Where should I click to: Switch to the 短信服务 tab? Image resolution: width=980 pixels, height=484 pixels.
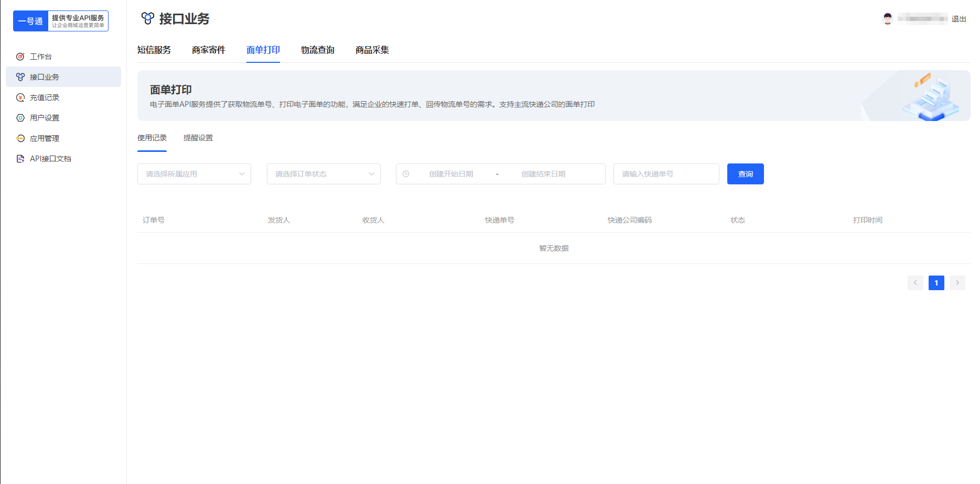coord(154,50)
